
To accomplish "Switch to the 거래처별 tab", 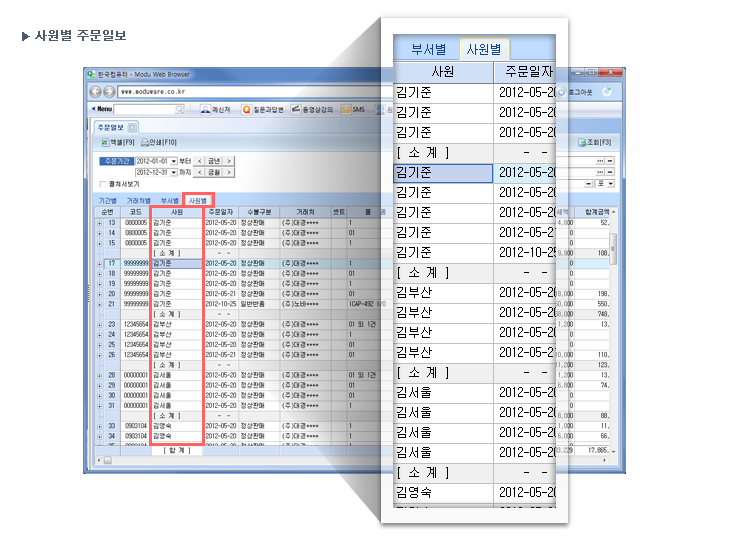I will (x=140, y=200).
